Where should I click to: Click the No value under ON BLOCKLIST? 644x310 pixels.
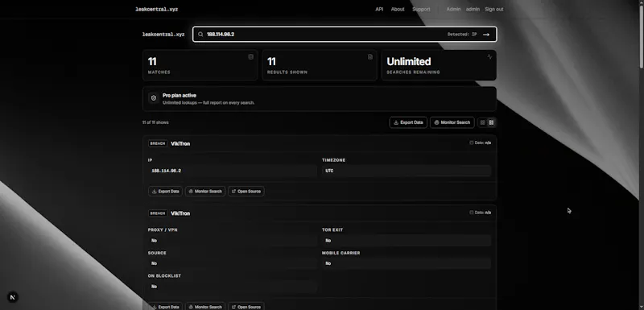coord(154,287)
